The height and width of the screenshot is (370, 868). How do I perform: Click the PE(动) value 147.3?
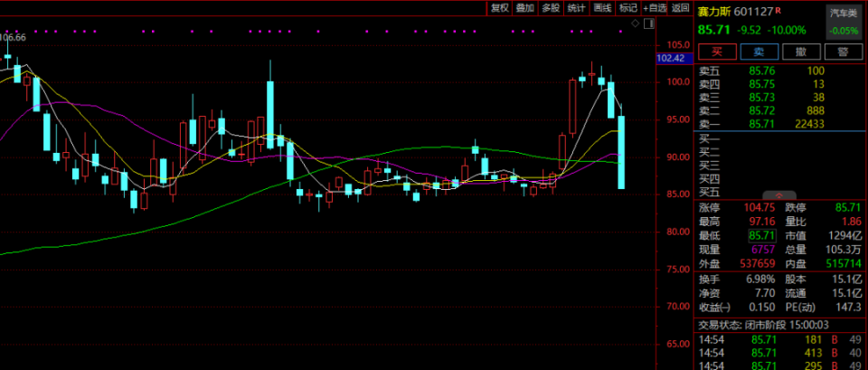[850, 307]
